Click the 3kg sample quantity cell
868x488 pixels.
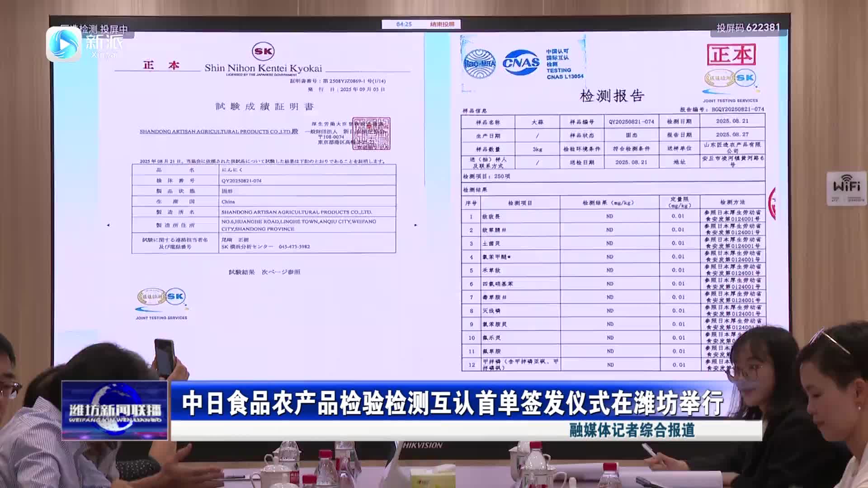(538, 149)
